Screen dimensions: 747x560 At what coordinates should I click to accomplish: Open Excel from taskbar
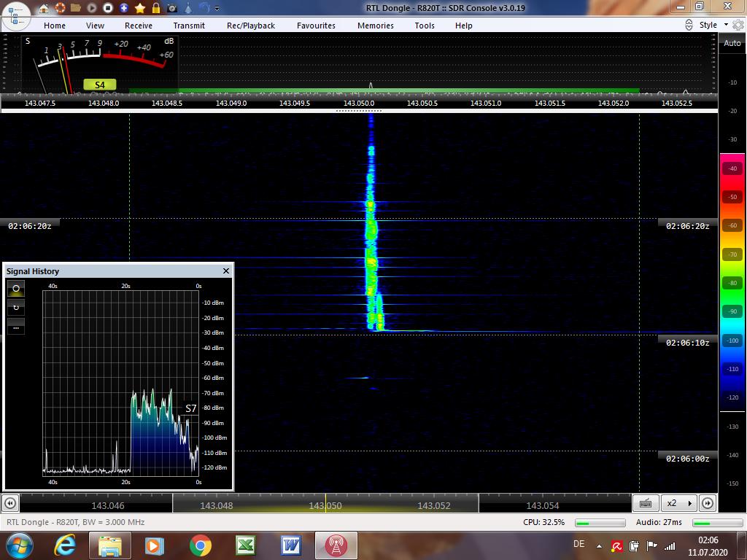click(x=245, y=545)
